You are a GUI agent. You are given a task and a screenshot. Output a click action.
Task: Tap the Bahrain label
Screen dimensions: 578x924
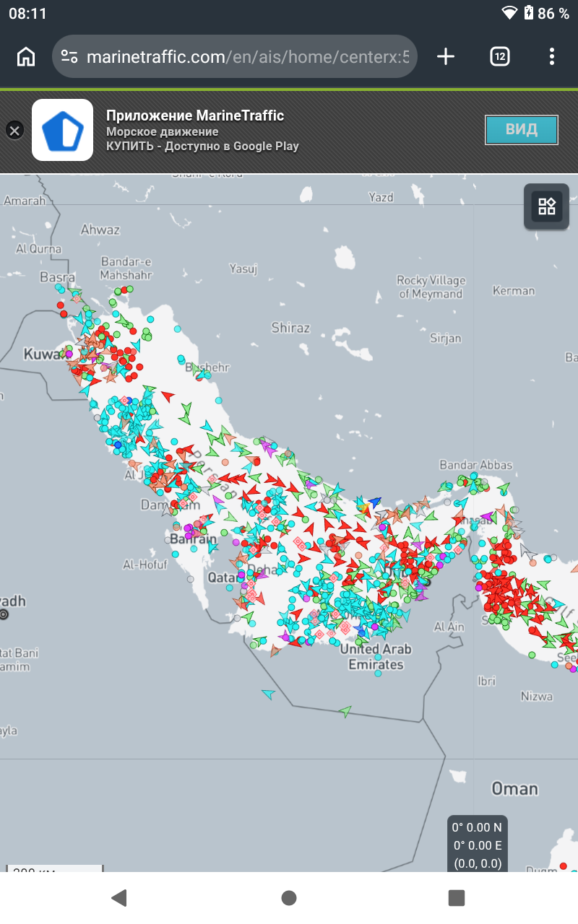[x=193, y=539]
